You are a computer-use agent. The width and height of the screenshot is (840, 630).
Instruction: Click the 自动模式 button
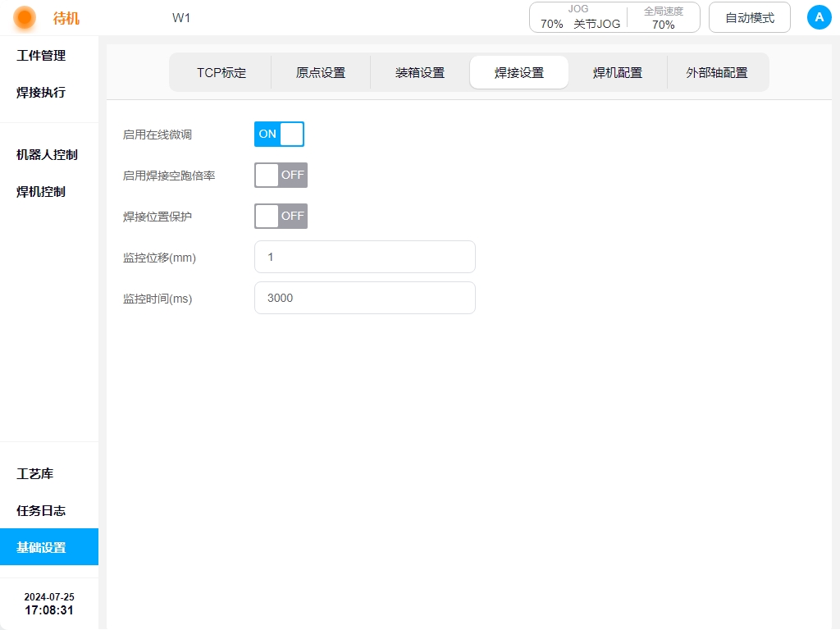pos(750,17)
